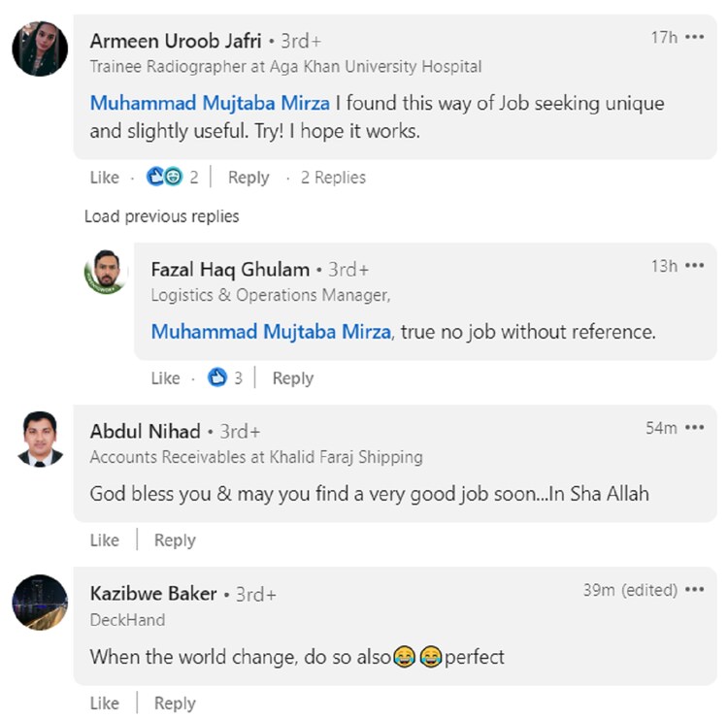Open Muhammad Mujtaba Mirza mention in Armeen's comment
This screenshot has width=728, height=719.
(x=210, y=104)
